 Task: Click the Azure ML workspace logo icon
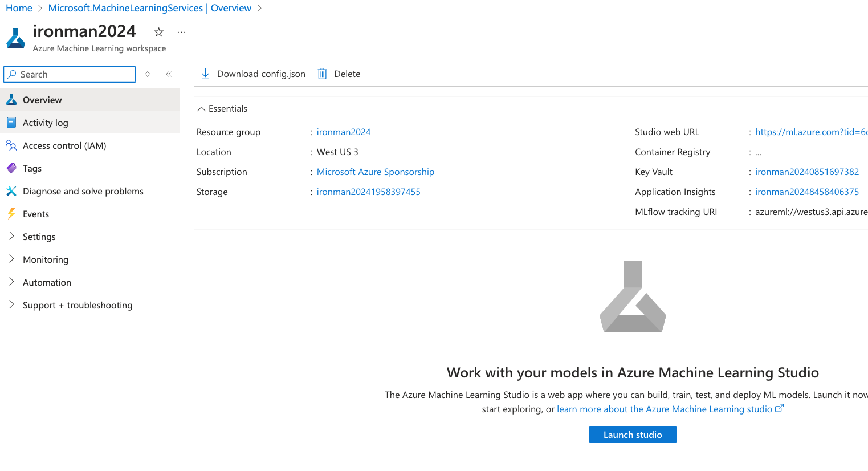tap(15, 38)
